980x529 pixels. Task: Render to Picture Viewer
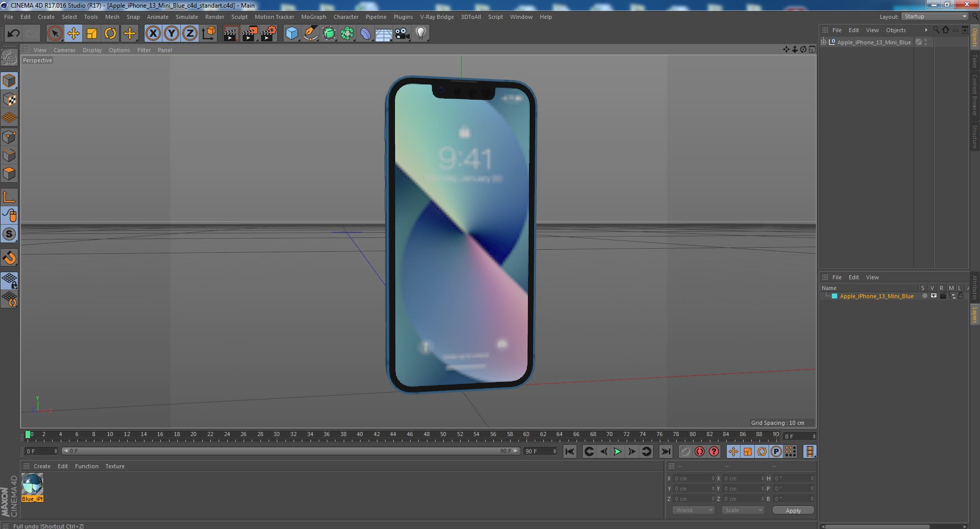pyautogui.click(x=250, y=34)
